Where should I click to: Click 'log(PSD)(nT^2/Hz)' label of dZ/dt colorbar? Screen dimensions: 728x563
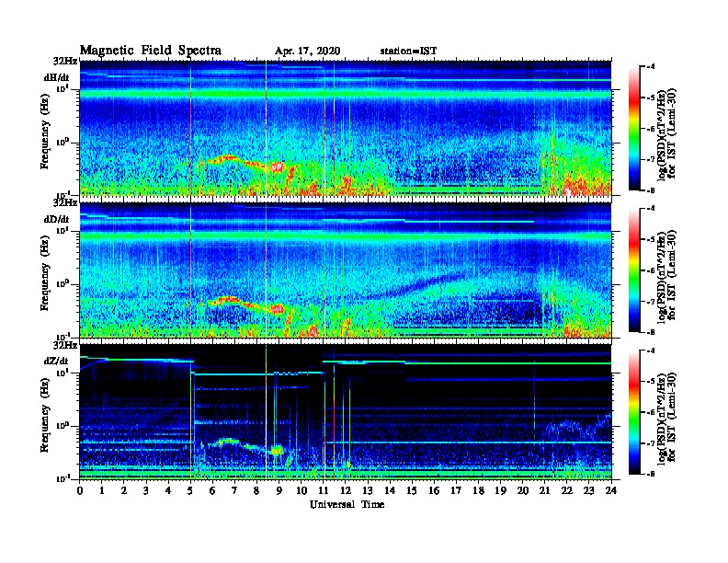[x=661, y=418]
